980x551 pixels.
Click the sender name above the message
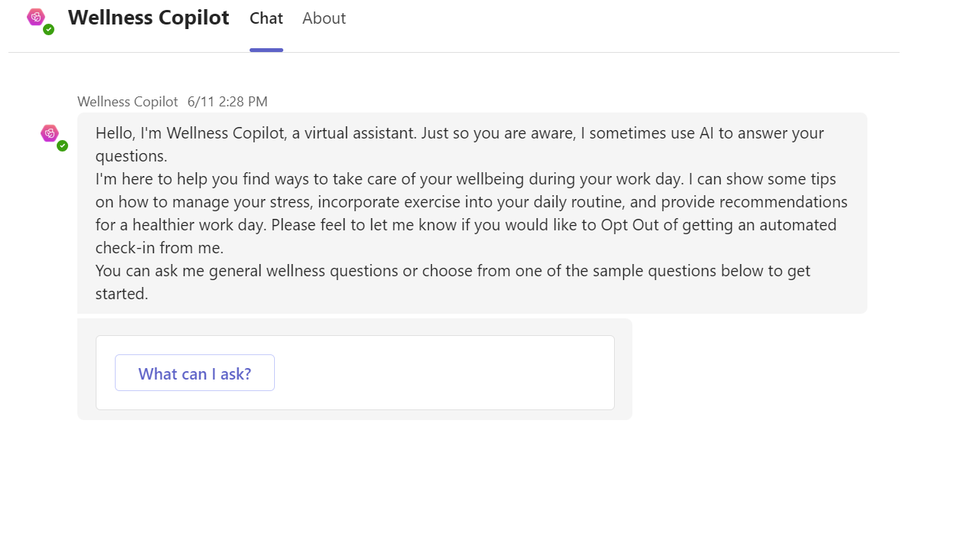point(127,102)
